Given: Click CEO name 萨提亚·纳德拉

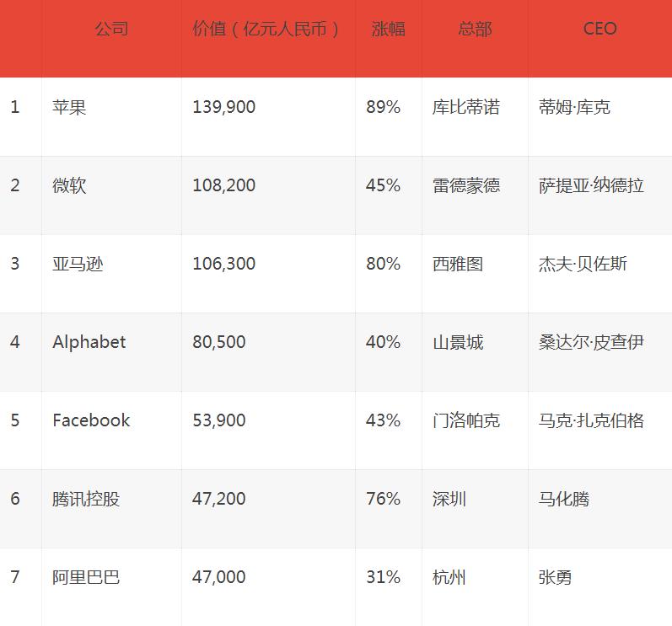Looking at the screenshot, I should (x=591, y=186).
